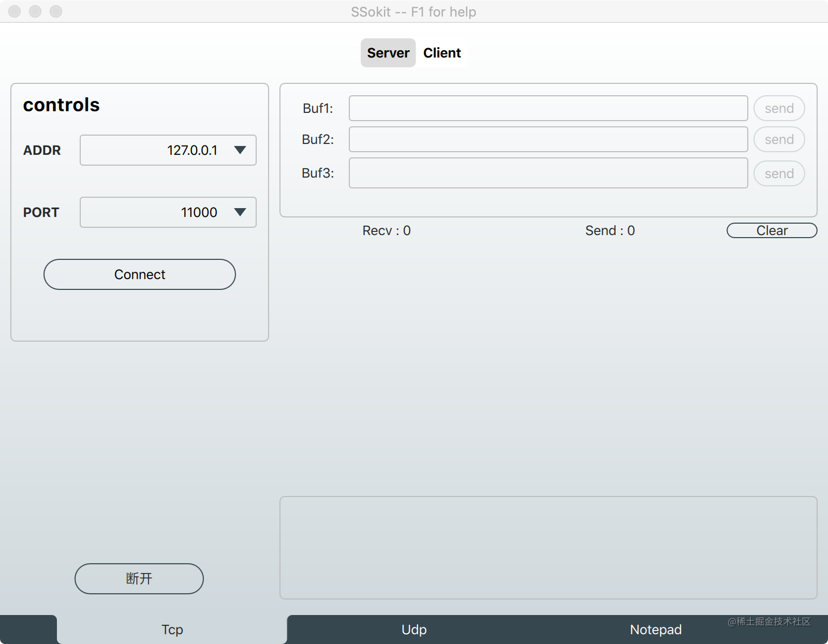Open the ADDR address dropdown
The width and height of the screenshot is (828, 644).
(240, 150)
